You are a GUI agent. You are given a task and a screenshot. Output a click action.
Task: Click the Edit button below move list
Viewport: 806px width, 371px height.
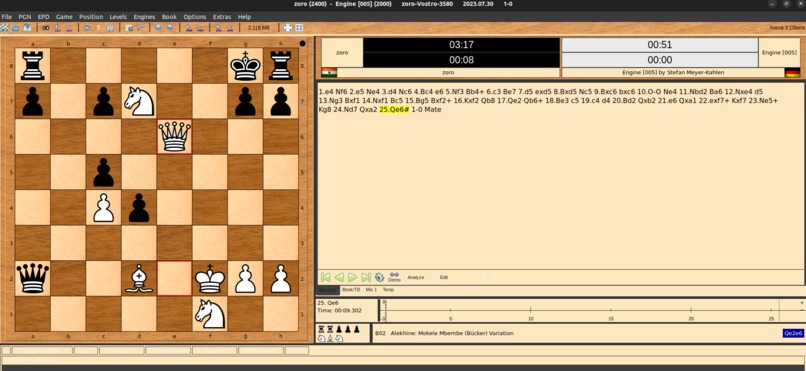[444, 277]
